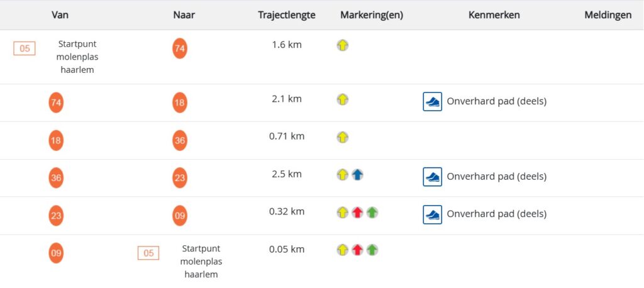Image resolution: width=644 pixels, height=288 pixels.
Task: Open the Startpunt molenplas haarlem text in the first row
Action: (77, 57)
